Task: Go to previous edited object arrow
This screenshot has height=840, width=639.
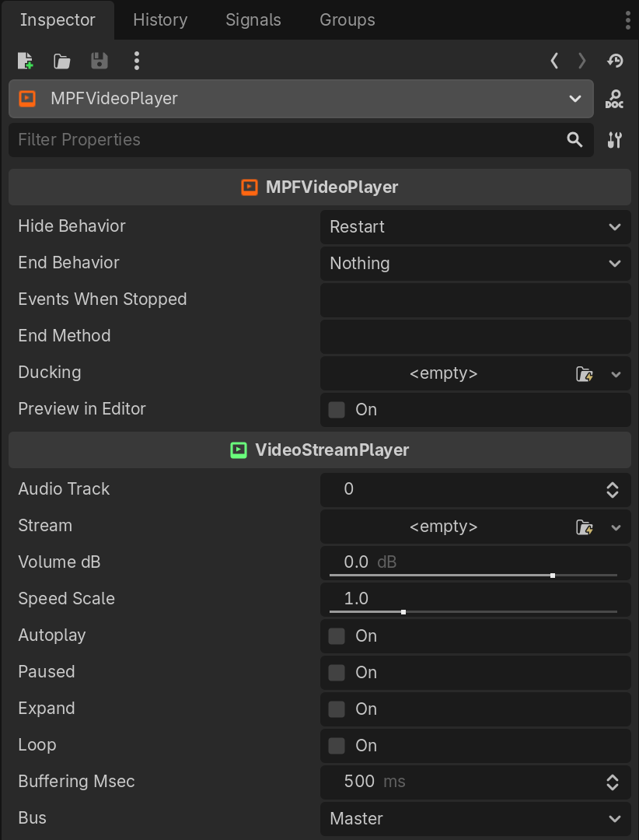Action: click(554, 61)
